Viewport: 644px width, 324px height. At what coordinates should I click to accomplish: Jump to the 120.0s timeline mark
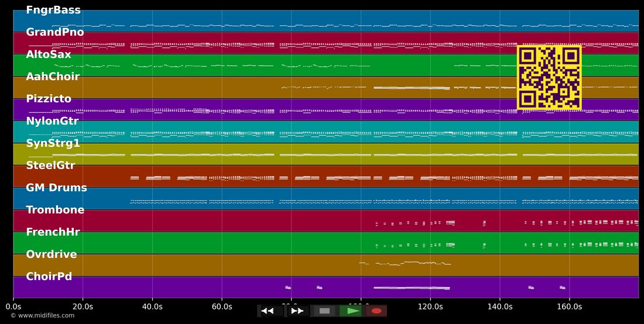point(430,306)
